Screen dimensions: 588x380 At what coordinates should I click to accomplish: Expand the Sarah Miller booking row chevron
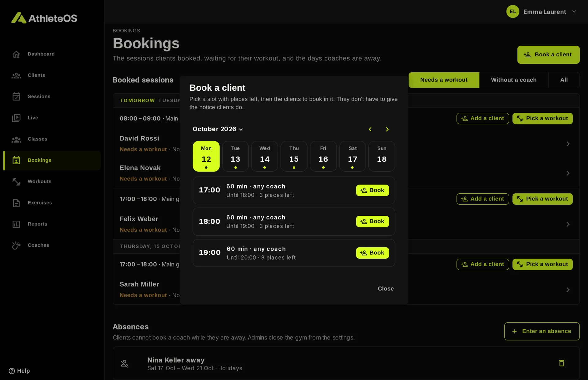coord(568,290)
